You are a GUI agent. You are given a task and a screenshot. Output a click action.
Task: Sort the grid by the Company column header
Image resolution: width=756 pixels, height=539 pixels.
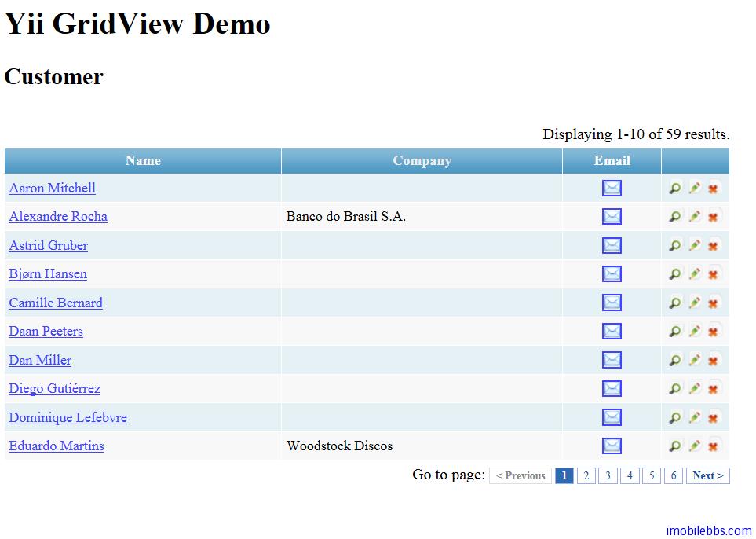[x=422, y=160]
